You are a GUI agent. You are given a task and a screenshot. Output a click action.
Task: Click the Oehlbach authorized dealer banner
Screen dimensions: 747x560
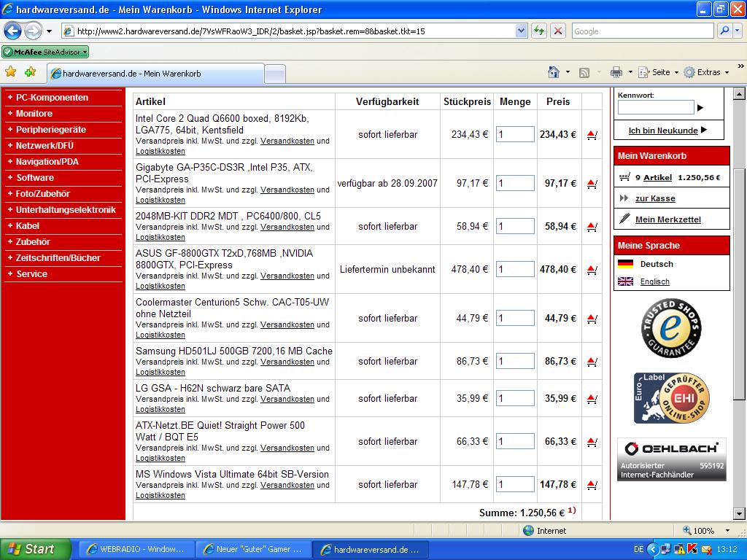tap(672, 459)
